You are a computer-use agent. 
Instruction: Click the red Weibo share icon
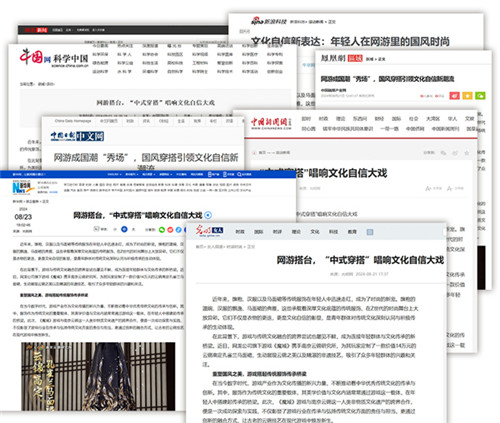pyautogui.click(x=170, y=230)
